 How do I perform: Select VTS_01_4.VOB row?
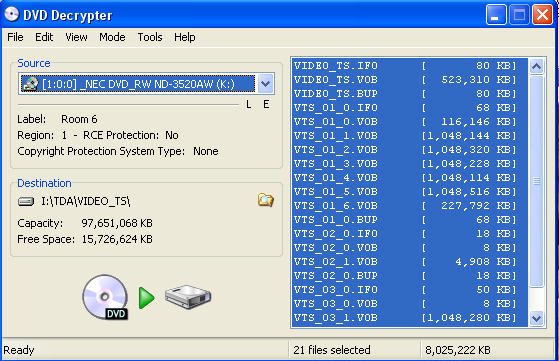(x=410, y=177)
